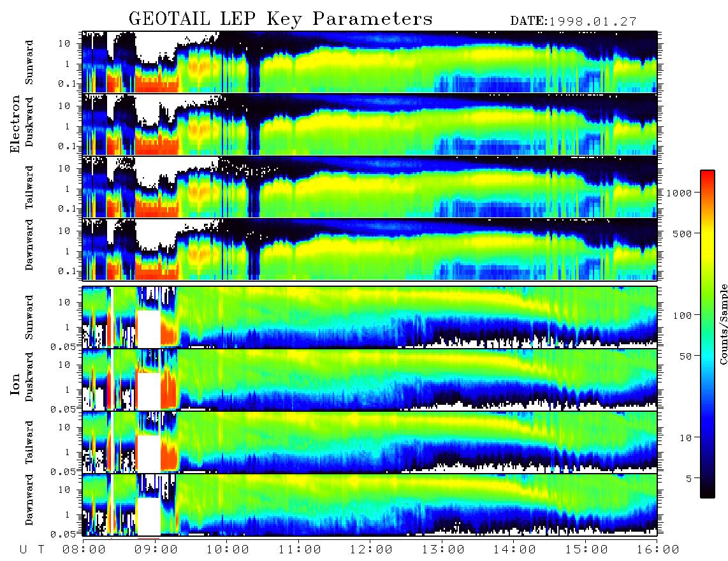728x561 pixels.
Task: Click the Counts/Sample colorbar title
Action: (723, 324)
